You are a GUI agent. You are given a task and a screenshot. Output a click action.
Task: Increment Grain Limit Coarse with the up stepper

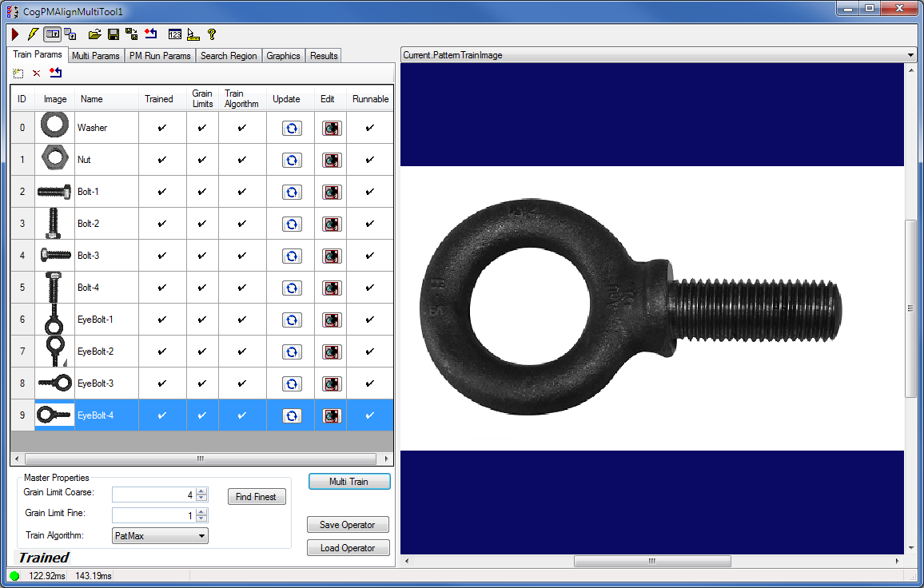click(x=200, y=491)
